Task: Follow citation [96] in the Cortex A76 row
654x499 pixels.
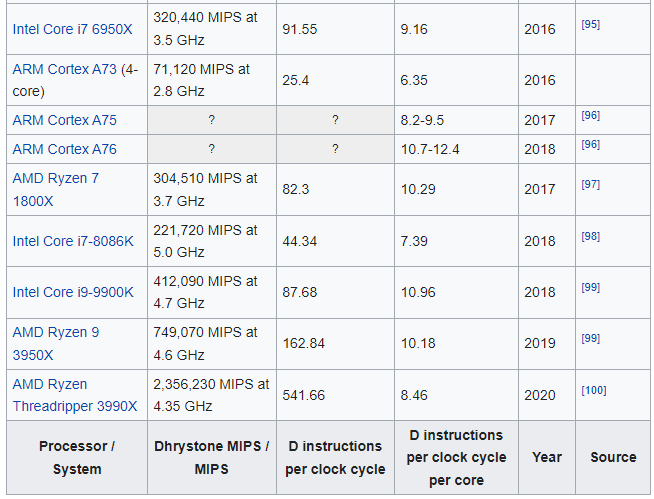Action: [x=591, y=145]
